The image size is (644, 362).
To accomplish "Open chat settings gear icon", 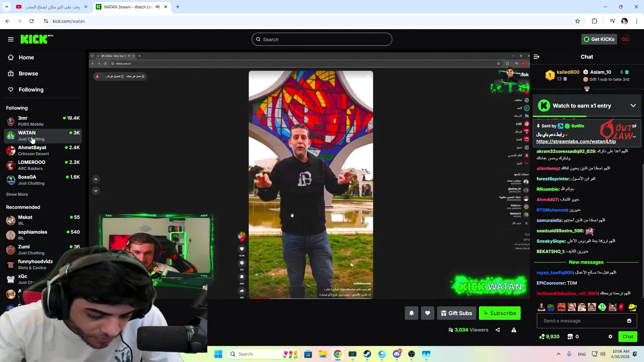I will pos(610,337).
